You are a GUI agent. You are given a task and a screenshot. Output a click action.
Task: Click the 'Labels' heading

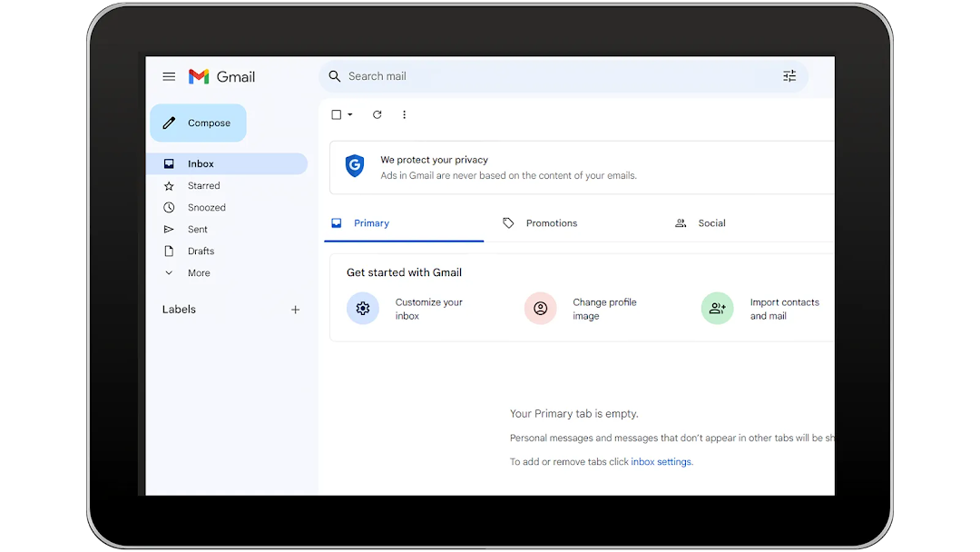(179, 310)
